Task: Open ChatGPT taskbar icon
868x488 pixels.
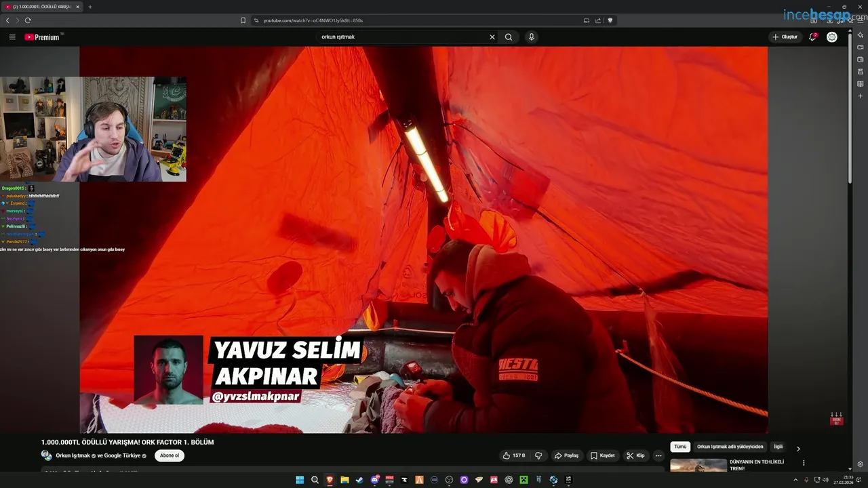Action: point(509,480)
